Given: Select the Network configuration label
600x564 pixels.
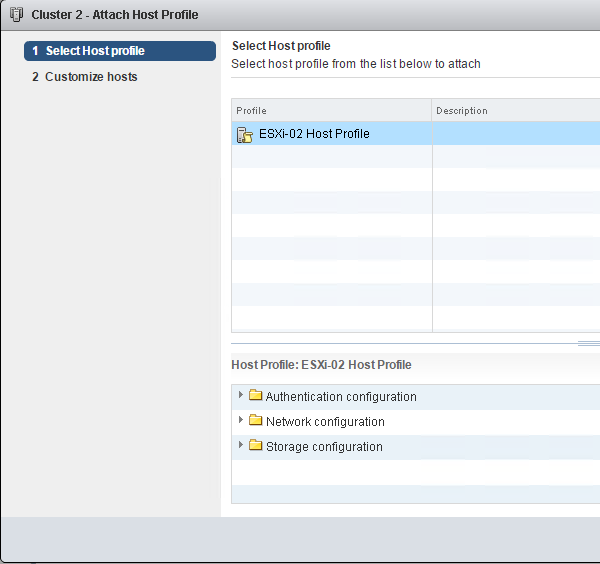Looking at the screenshot, I should (325, 422).
